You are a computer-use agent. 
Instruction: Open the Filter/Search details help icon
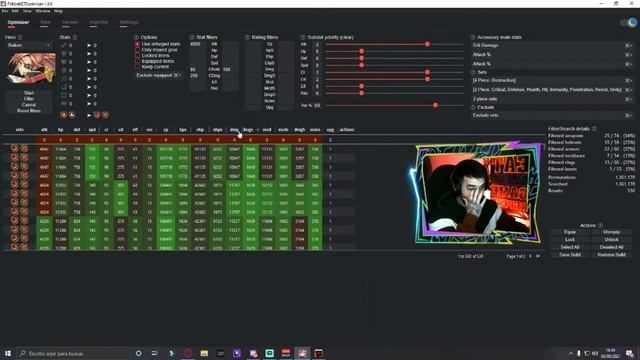coord(594,129)
